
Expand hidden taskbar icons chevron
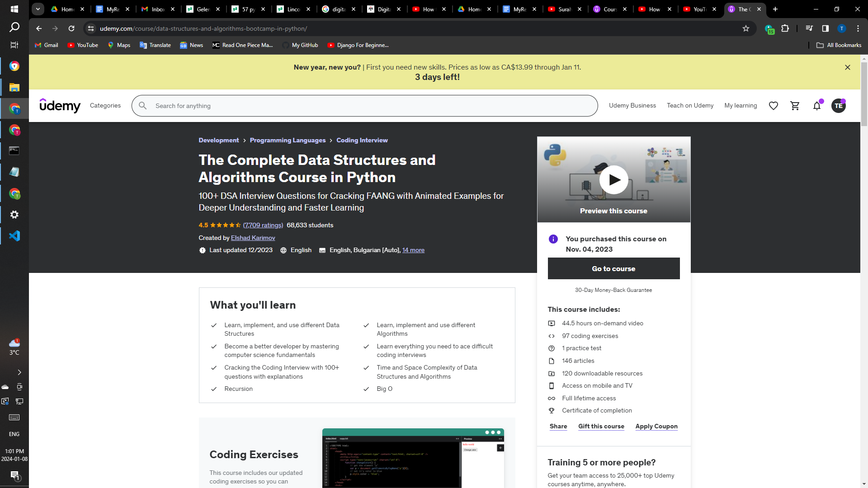[x=19, y=372]
